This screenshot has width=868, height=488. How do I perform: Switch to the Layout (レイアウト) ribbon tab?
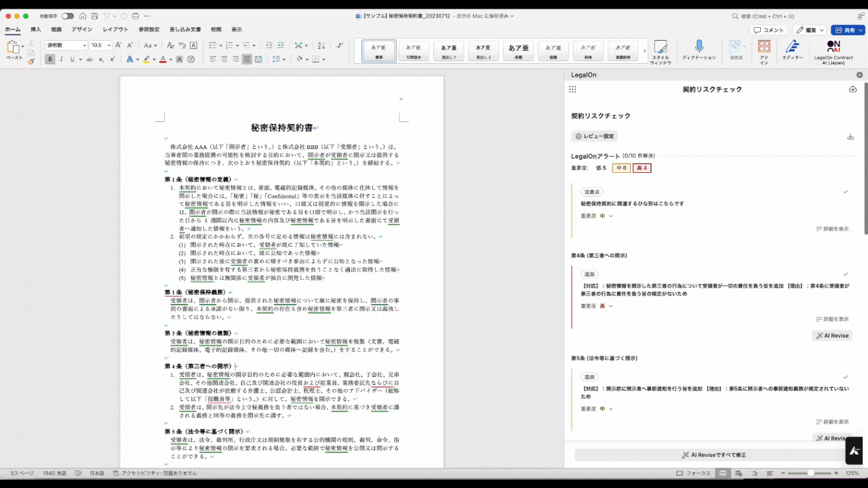[115, 30]
